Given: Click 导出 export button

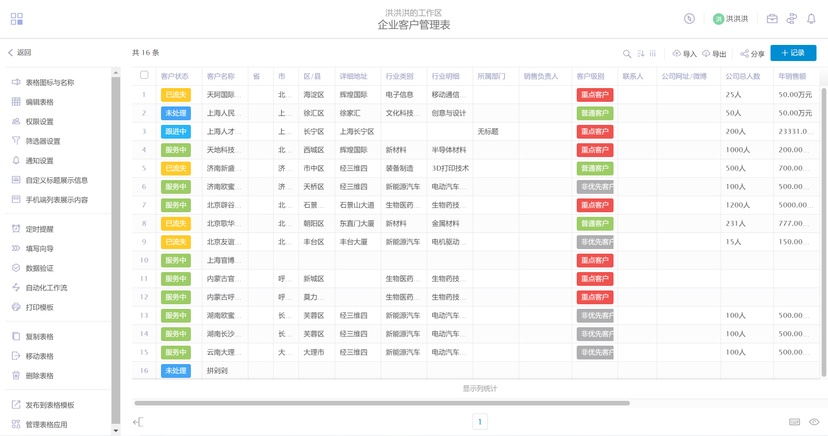Looking at the screenshot, I should click(714, 53).
